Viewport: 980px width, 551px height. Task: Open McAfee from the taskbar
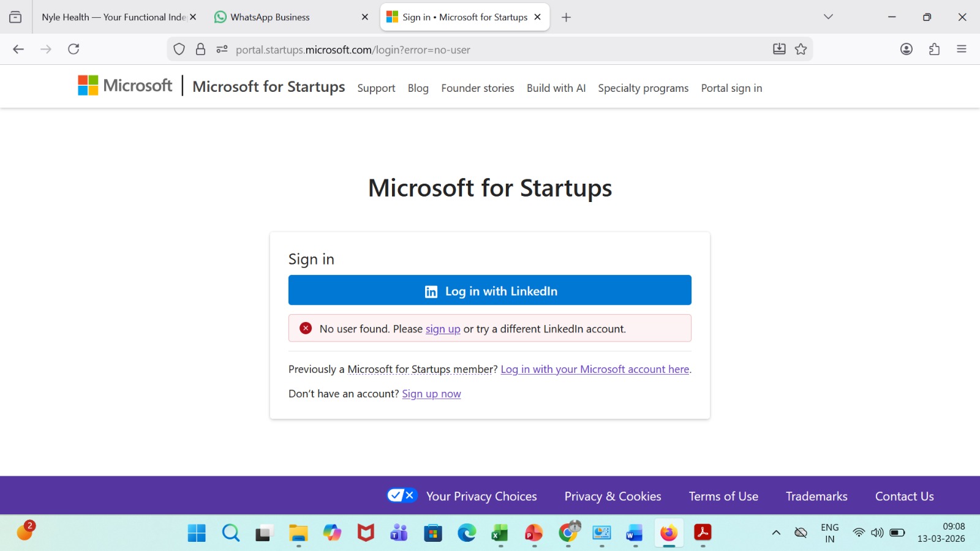coord(366,533)
